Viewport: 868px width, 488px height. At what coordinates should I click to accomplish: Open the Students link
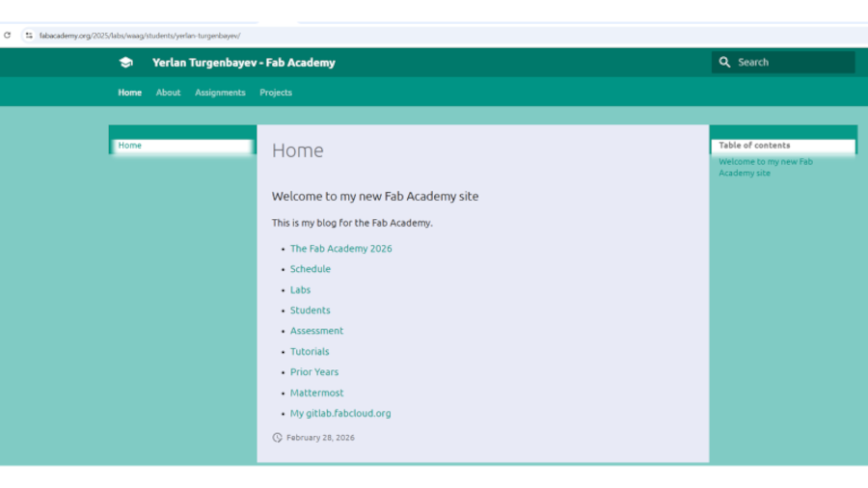(x=310, y=311)
